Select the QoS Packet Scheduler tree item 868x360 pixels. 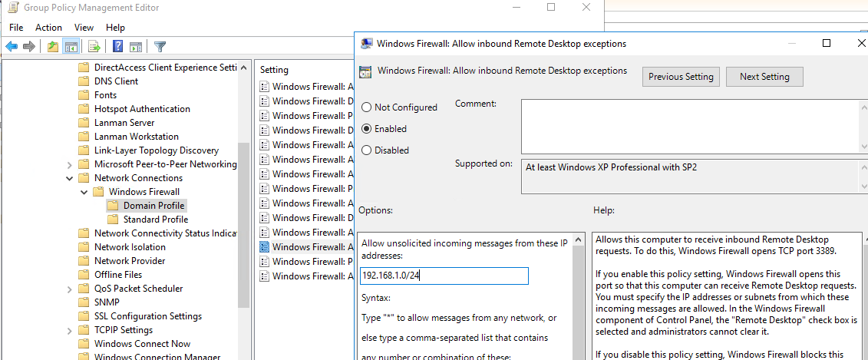(138, 289)
